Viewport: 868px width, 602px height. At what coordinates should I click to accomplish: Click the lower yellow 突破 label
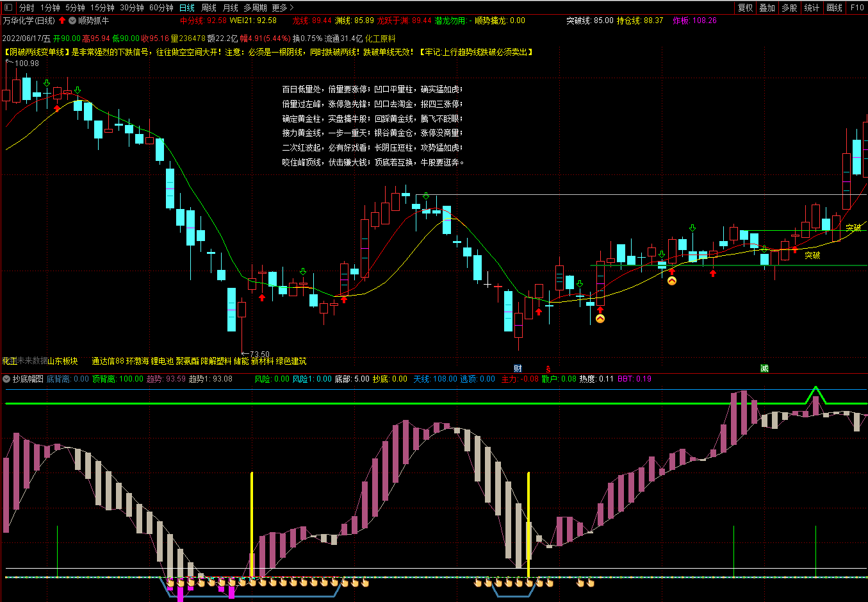coord(812,255)
